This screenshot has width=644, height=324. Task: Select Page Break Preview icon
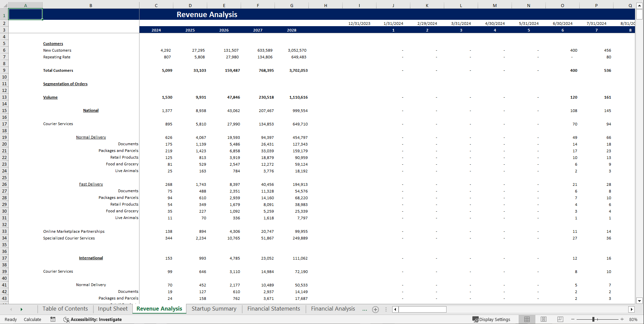560,319
